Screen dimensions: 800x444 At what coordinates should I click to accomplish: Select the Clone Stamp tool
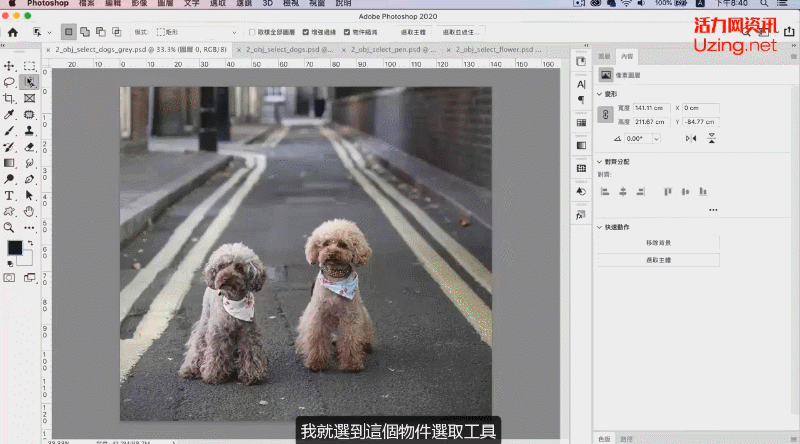tap(30, 131)
